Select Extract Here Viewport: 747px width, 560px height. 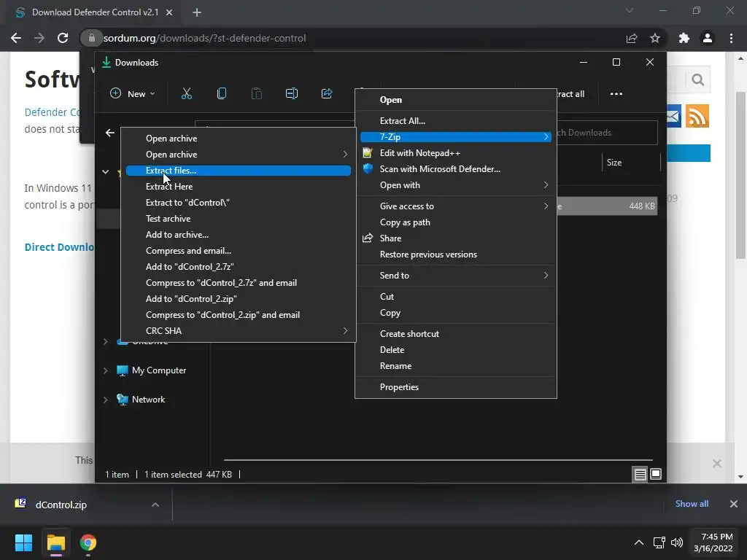click(239, 187)
